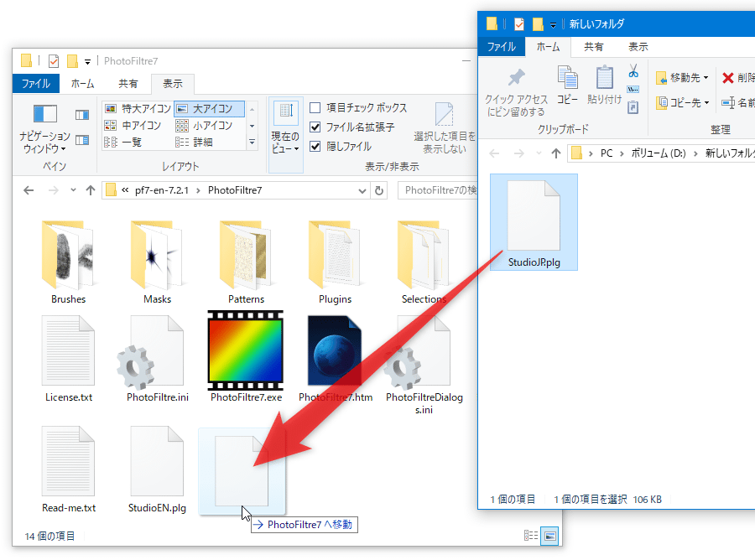Select the Read-me.txt file
The height and width of the screenshot is (560, 755).
pos(69,469)
